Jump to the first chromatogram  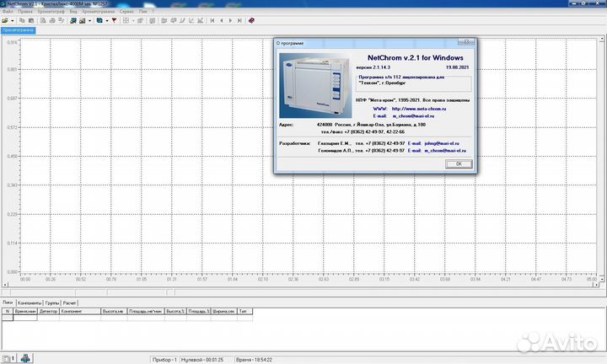(212, 20)
